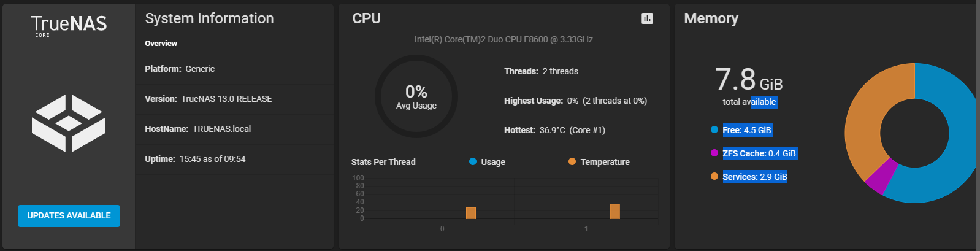Click the thread 1 temperature bar
This screenshot has height=251, width=980.
(614, 211)
